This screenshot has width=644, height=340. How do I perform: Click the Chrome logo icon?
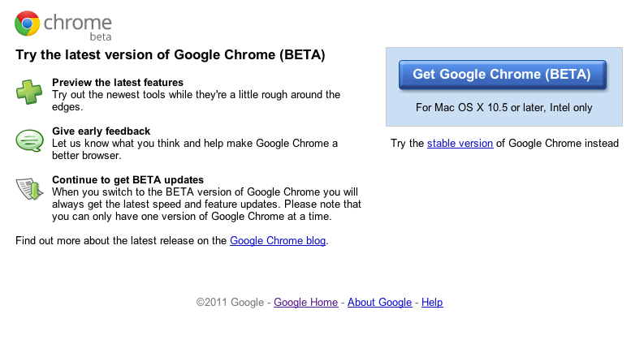[x=27, y=24]
